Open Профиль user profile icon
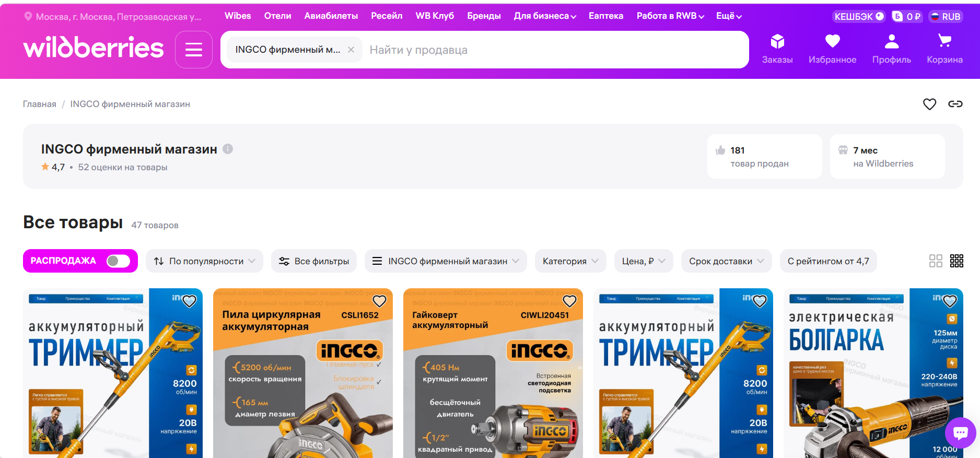The height and width of the screenshot is (458, 980). tap(892, 49)
